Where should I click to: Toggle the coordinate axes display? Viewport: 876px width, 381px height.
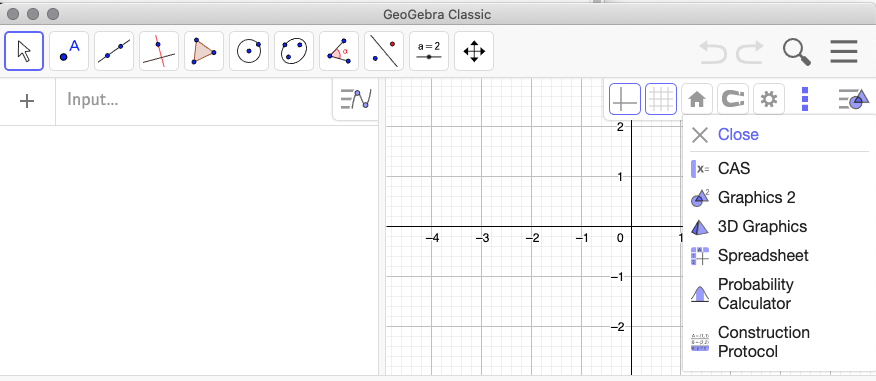625,99
